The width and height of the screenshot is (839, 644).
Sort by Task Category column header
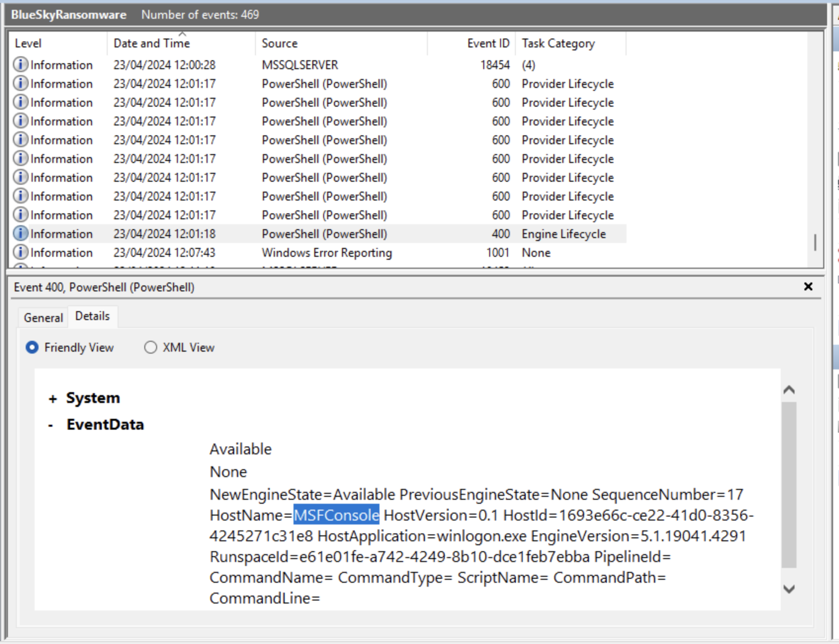pyautogui.click(x=571, y=43)
